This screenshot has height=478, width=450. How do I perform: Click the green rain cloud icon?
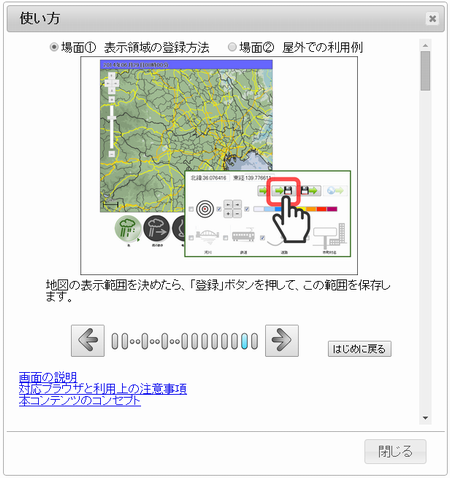pyautogui.click(x=128, y=228)
